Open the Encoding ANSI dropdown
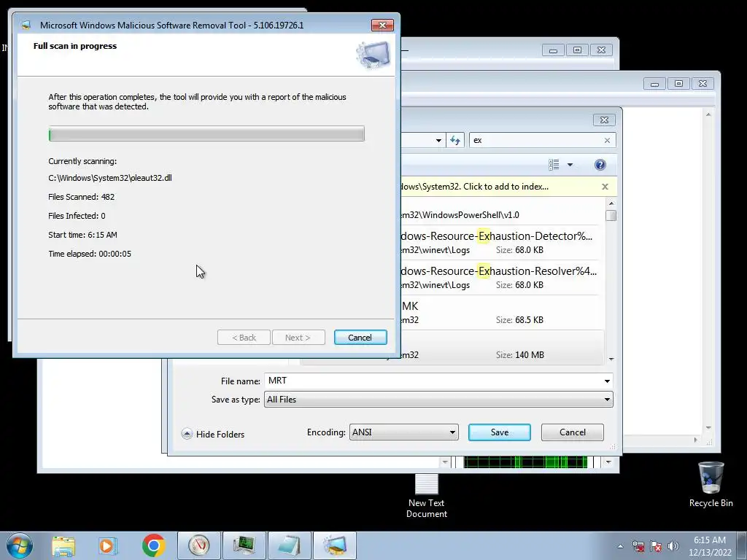 (x=404, y=432)
